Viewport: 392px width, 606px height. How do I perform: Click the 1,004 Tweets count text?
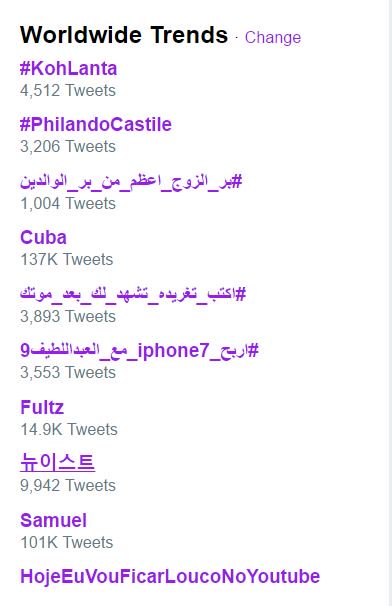click(68, 203)
